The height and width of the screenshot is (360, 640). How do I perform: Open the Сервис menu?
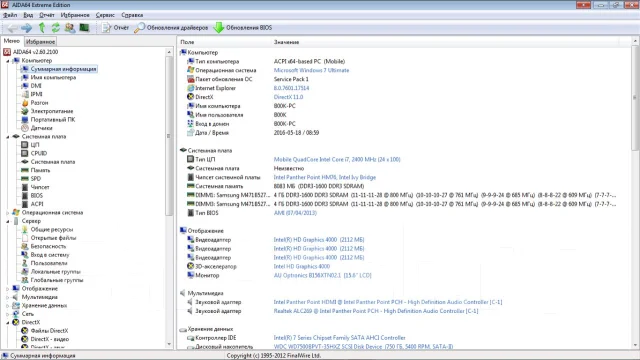coord(105,15)
